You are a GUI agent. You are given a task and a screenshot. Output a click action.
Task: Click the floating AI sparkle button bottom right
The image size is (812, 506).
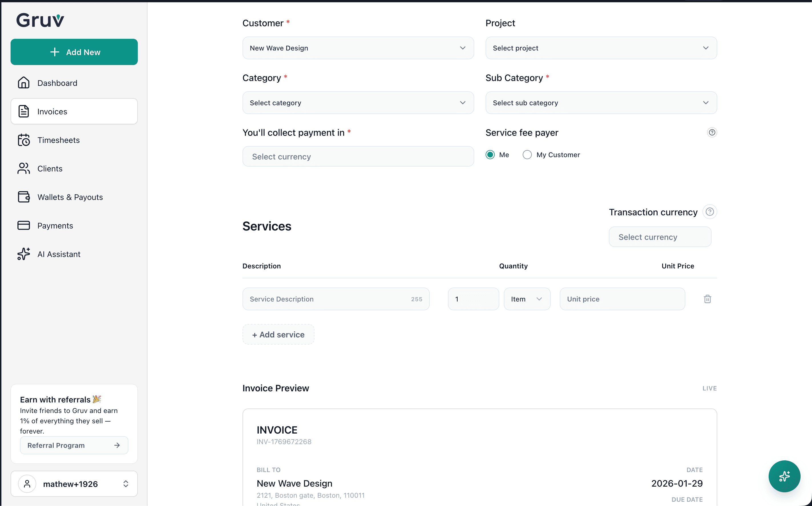[784, 476]
